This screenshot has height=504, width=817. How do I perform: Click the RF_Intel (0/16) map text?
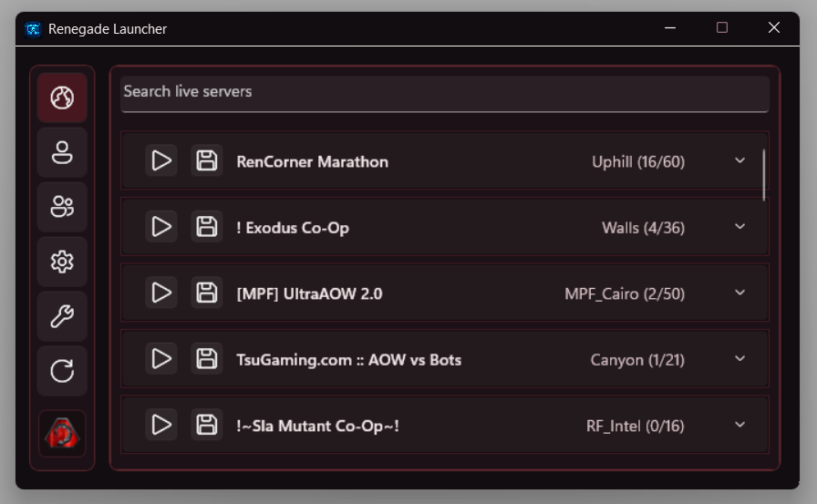tap(636, 427)
